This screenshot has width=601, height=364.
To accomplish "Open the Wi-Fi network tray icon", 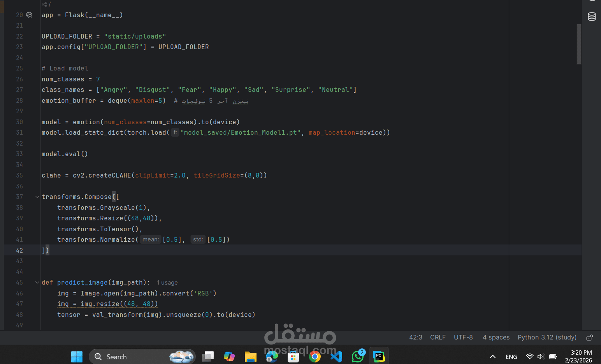I will [x=529, y=357].
